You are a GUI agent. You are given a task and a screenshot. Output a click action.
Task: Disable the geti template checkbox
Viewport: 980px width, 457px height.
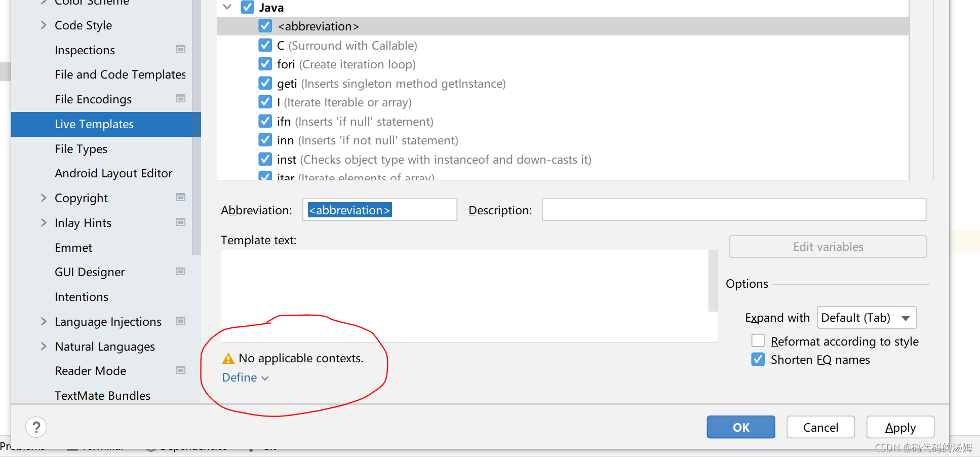265,83
